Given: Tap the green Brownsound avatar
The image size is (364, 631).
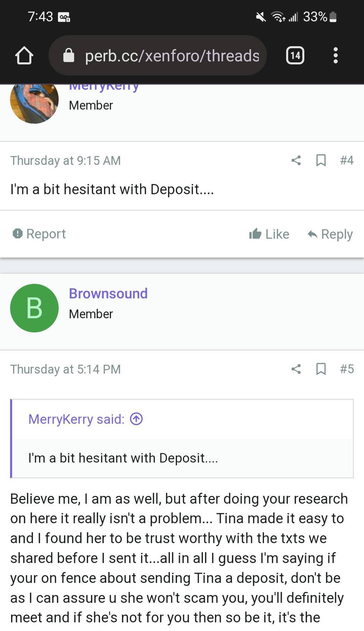Looking at the screenshot, I should click(x=34, y=308).
